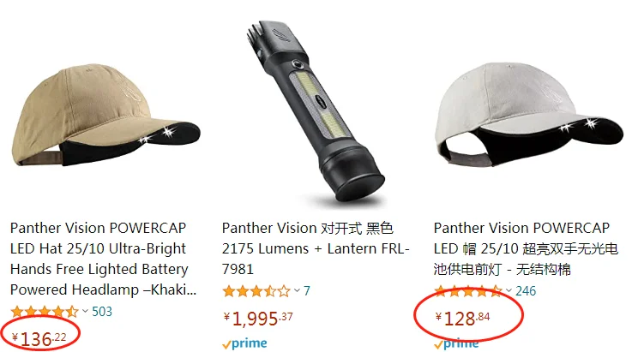Click the star rating of the khaki hat

tap(45, 312)
